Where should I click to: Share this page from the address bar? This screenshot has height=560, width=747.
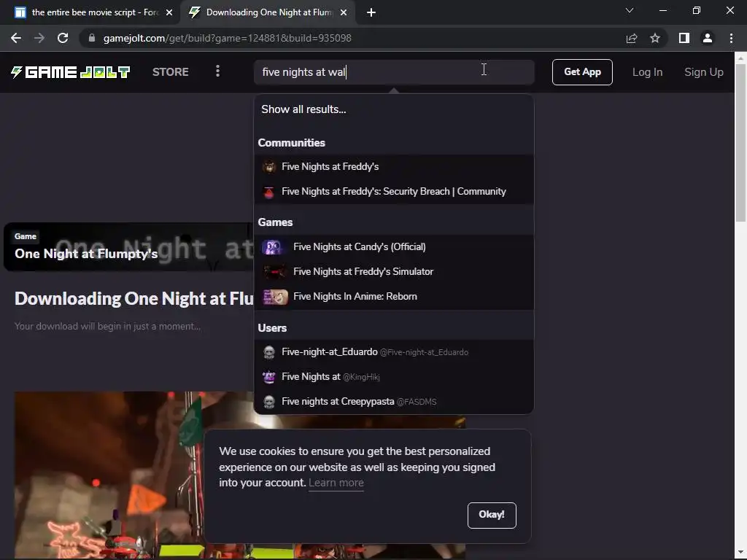pyautogui.click(x=632, y=38)
